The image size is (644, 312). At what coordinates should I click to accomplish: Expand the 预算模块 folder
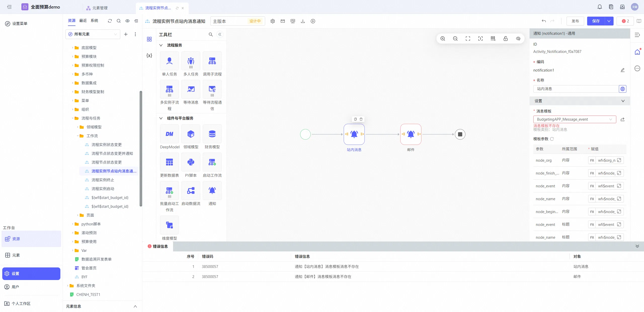pyautogui.click(x=73, y=57)
